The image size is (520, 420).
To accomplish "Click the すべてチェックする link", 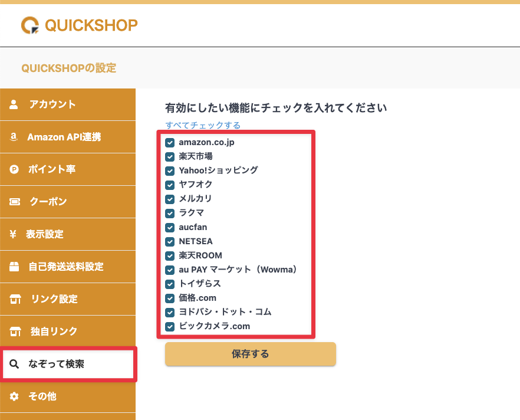I will pyautogui.click(x=203, y=125).
